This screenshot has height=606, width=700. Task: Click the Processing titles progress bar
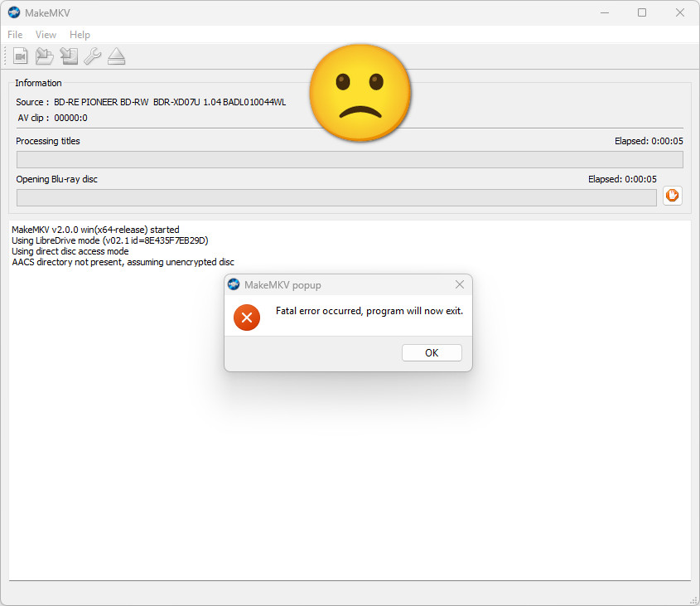pos(350,159)
